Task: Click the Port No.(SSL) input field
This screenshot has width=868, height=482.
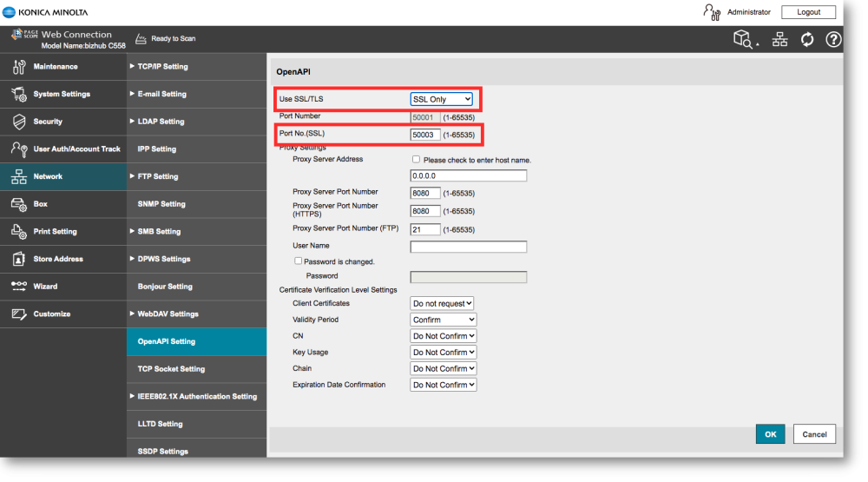Action: [425, 135]
